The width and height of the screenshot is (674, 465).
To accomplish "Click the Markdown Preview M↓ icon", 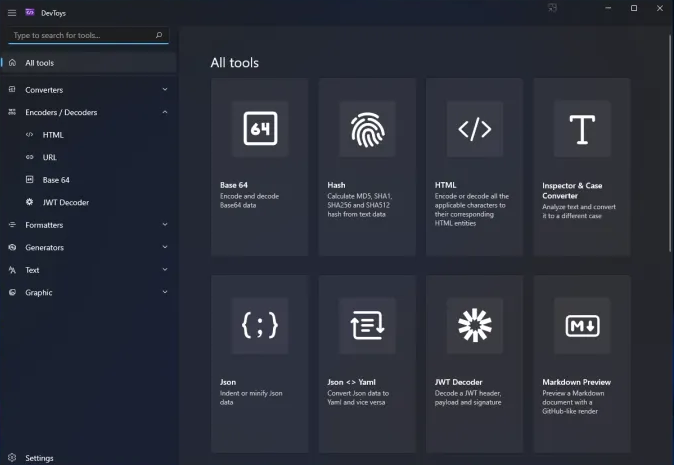I will pyautogui.click(x=582, y=326).
